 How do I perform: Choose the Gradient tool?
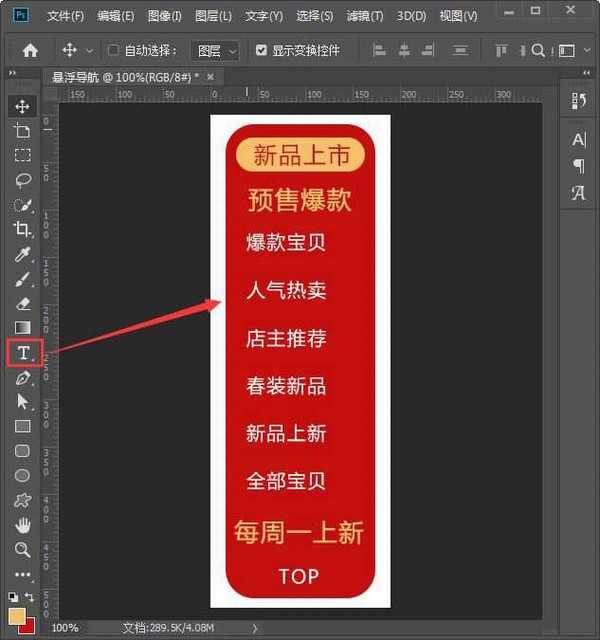tap(22, 327)
